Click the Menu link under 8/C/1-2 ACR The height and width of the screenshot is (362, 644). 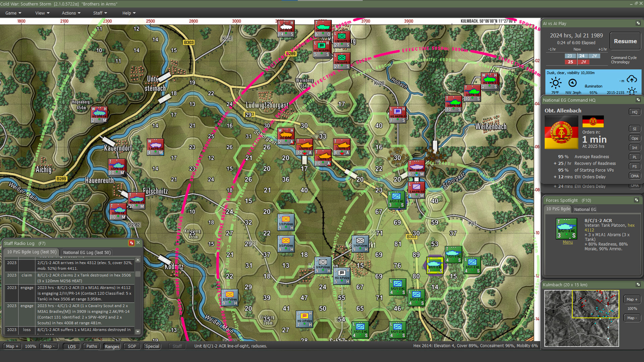pos(568,242)
